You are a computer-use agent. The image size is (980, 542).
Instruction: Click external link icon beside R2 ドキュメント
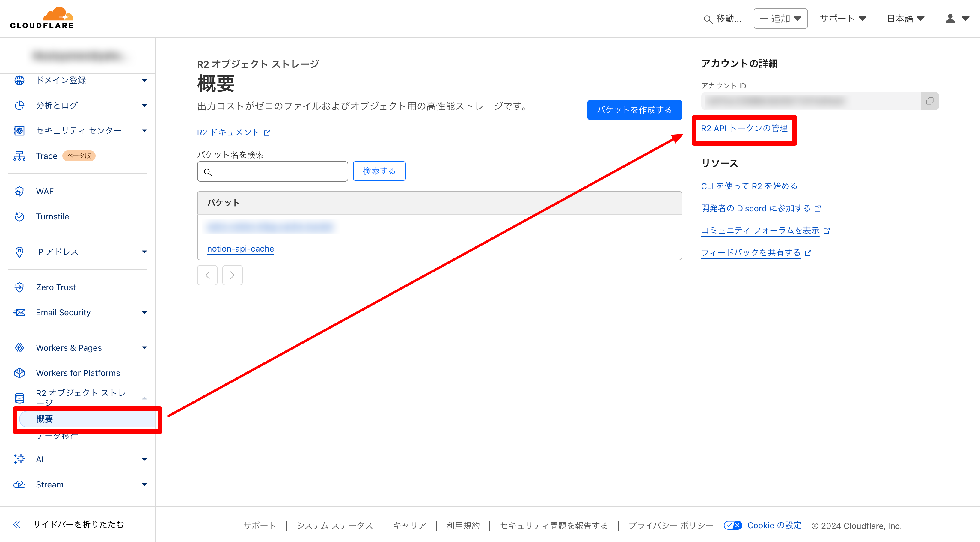[267, 133]
